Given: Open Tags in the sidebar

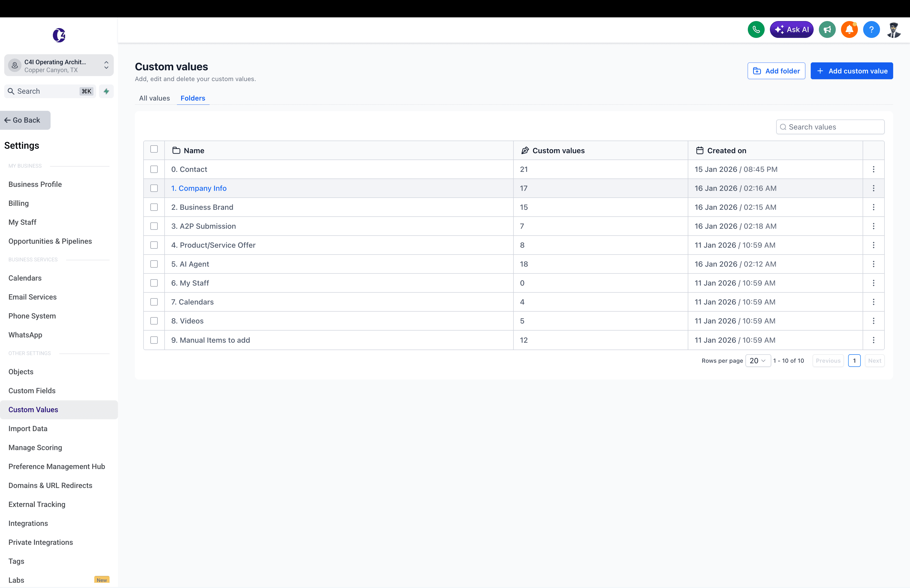Looking at the screenshot, I should (x=16, y=561).
